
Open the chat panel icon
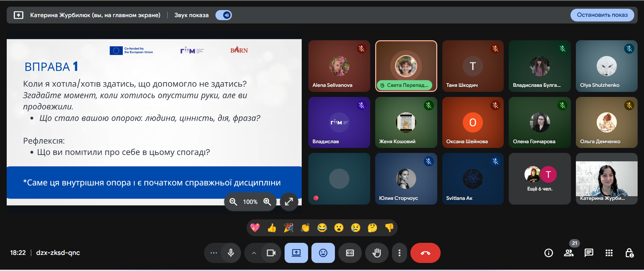(x=589, y=253)
